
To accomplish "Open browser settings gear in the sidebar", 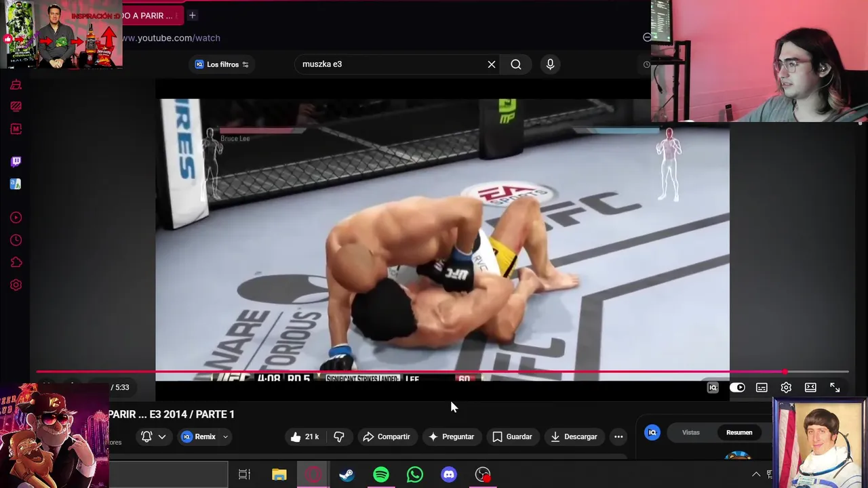I will point(16,285).
